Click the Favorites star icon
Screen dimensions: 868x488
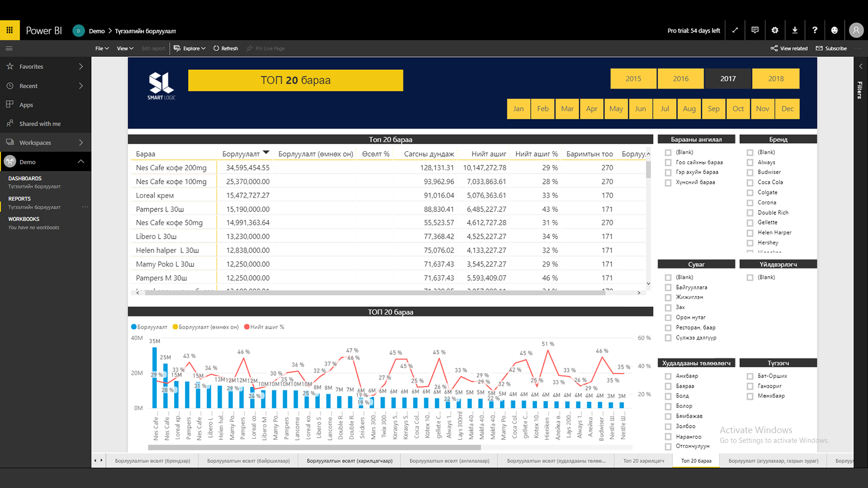click(10, 66)
